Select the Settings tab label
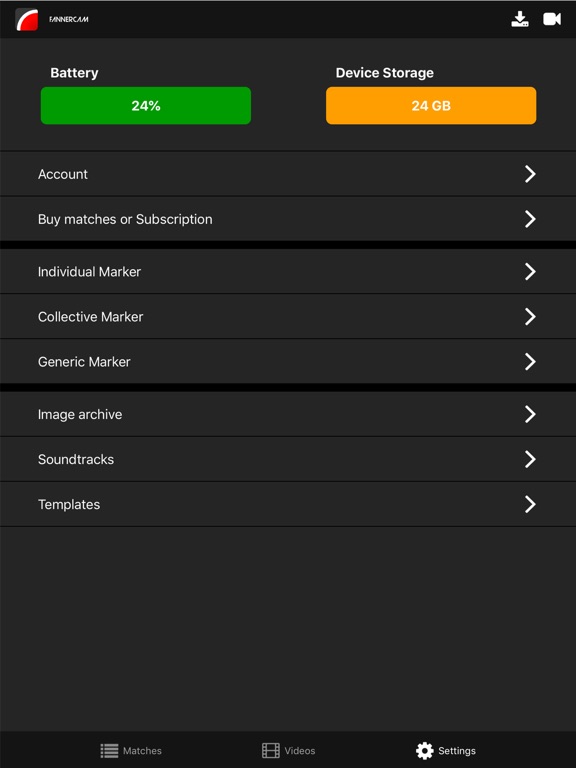This screenshot has height=768, width=576. coord(457,751)
